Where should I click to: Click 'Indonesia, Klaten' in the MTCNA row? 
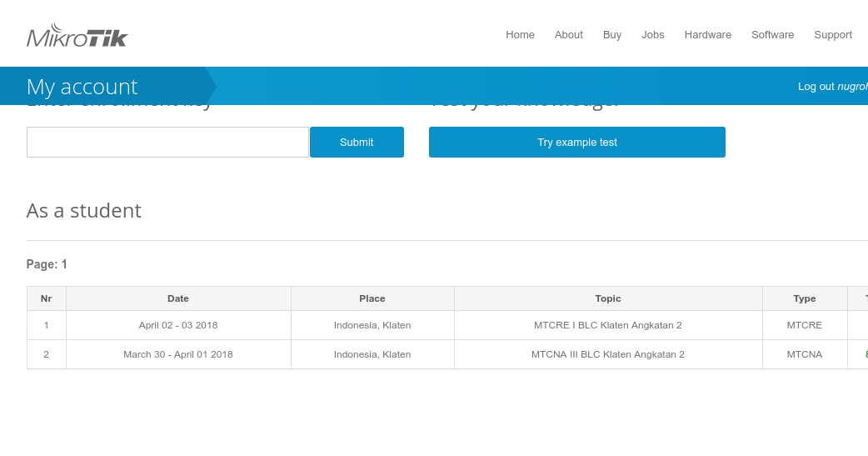point(372,354)
